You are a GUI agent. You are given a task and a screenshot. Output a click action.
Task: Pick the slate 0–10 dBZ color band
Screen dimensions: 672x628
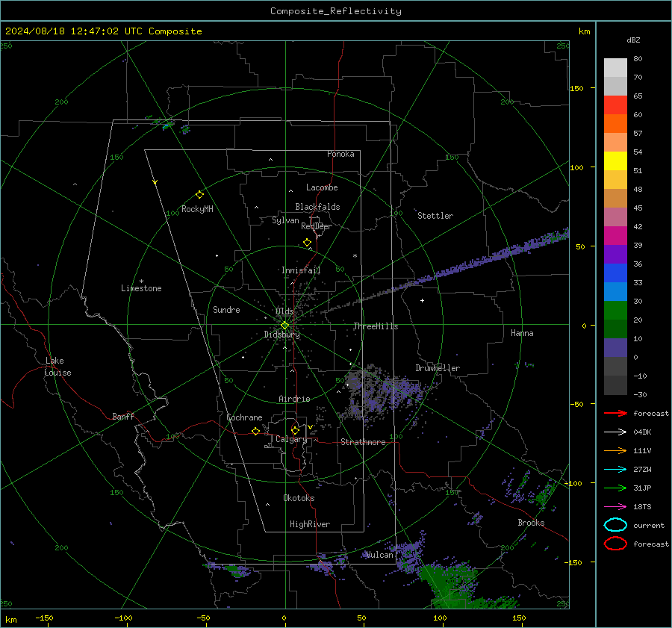(x=615, y=348)
